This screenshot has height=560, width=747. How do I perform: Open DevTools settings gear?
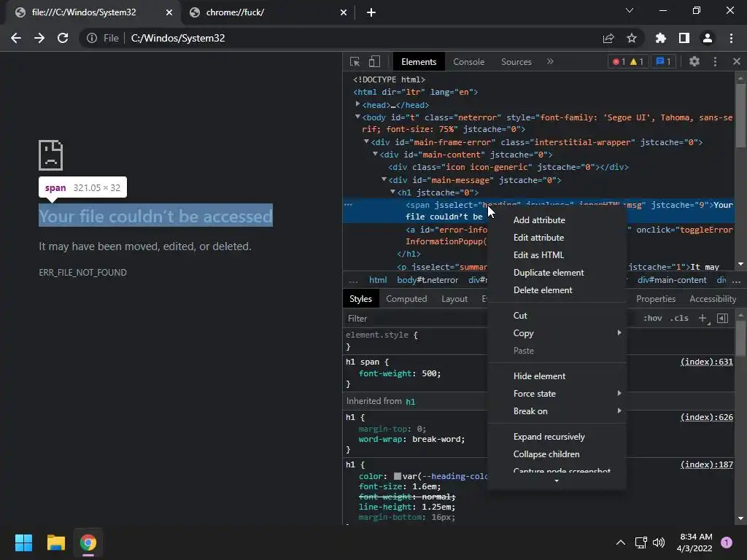pyautogui.click(x=694, y=61)
